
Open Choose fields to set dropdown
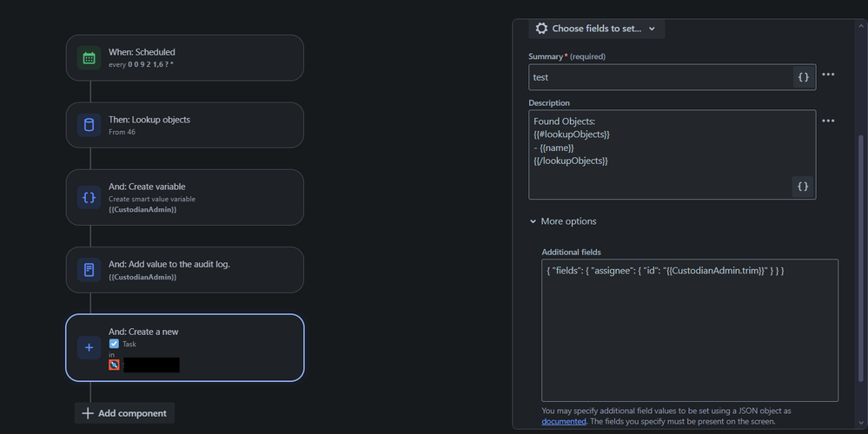point(597,29)
